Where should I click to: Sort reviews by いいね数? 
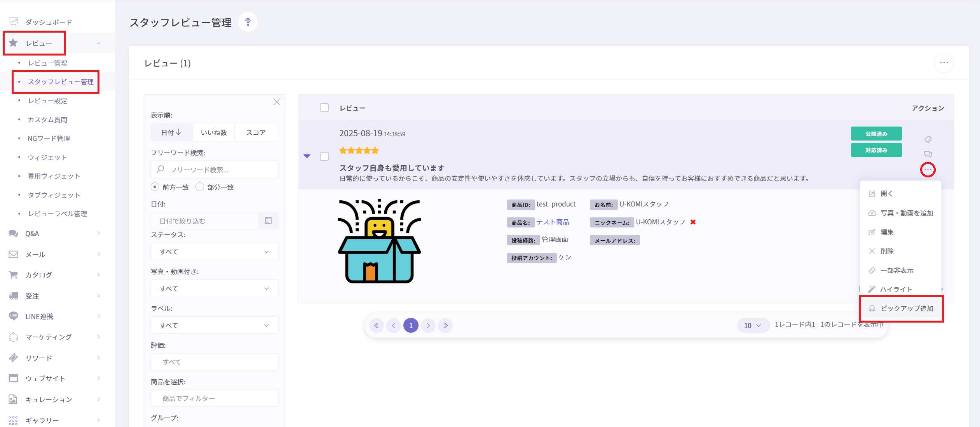click(214, 133)
